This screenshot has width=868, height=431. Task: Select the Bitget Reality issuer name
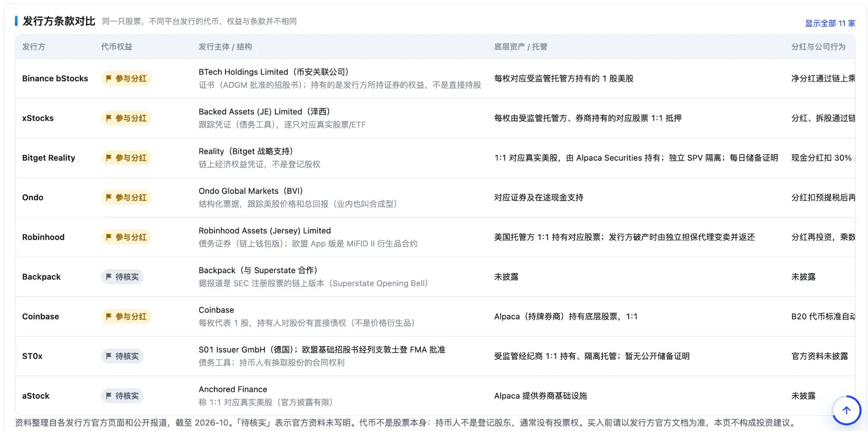(x=48, y=158)
